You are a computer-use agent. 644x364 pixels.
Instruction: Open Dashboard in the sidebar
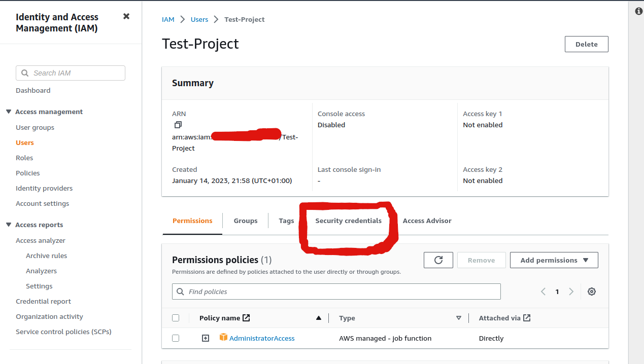pyautogui.click(x=33, y=90)
